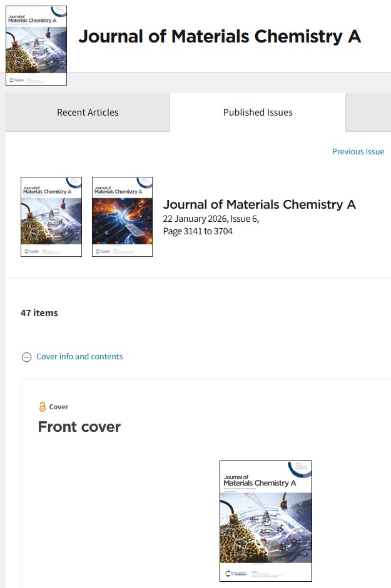This screenshot has width=391, height=588.
Task: Go to the Previous Issue link
Action: point(358,151)
